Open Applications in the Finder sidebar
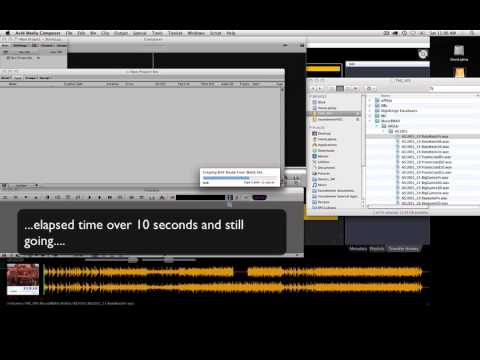The width and height of the screenshot is (480, 360). click(x=324, y=145)
